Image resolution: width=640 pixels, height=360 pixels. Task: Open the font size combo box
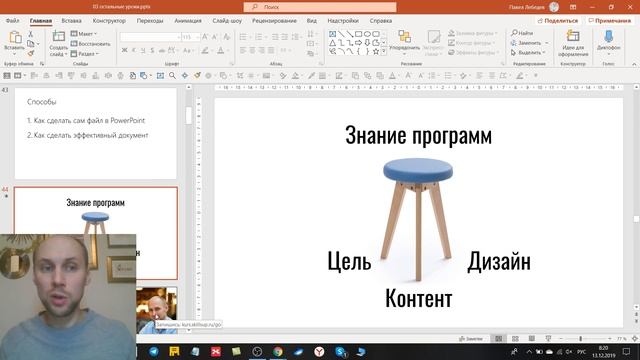191,37
